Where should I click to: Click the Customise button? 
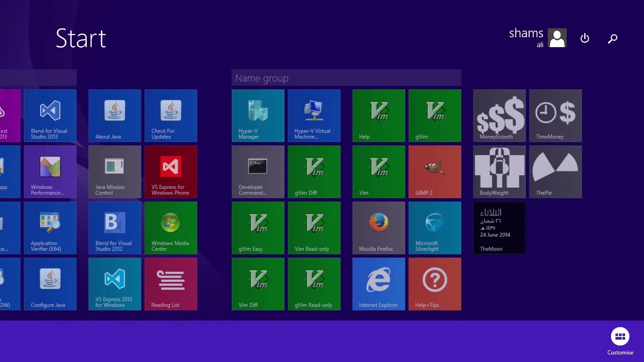tap(620, 341)
